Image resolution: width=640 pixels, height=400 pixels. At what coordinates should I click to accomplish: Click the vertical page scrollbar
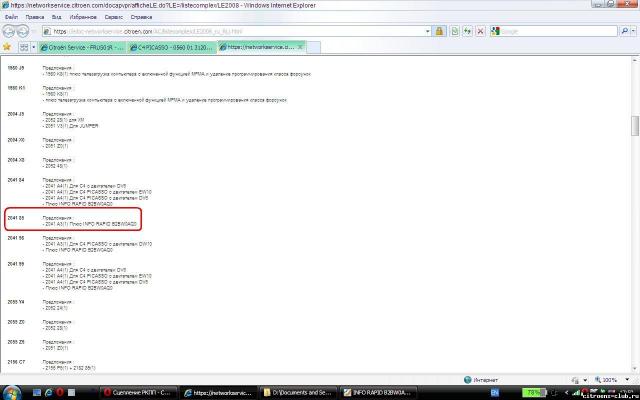click(634, 200)
